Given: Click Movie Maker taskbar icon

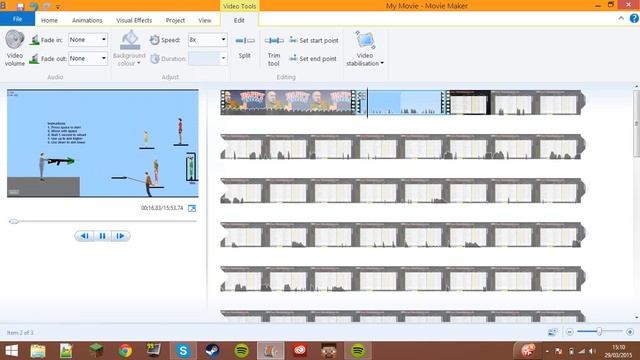Looking at the screenshot, I should pos(271,351).
